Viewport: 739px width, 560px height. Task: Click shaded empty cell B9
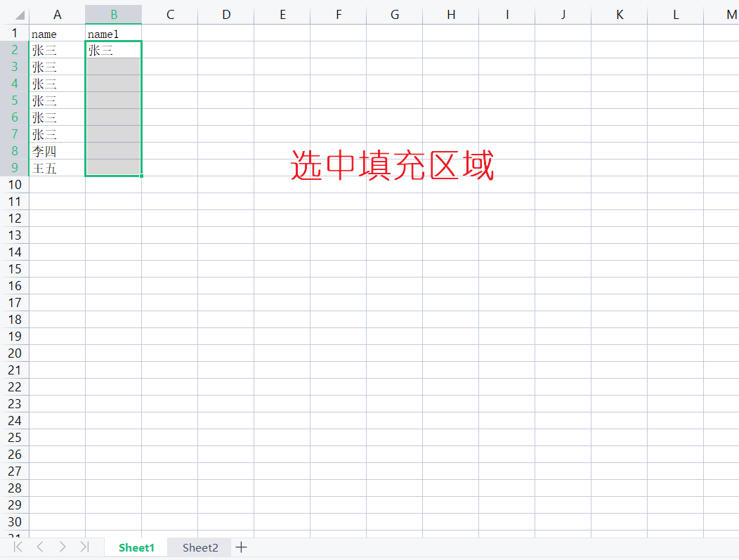114,168
